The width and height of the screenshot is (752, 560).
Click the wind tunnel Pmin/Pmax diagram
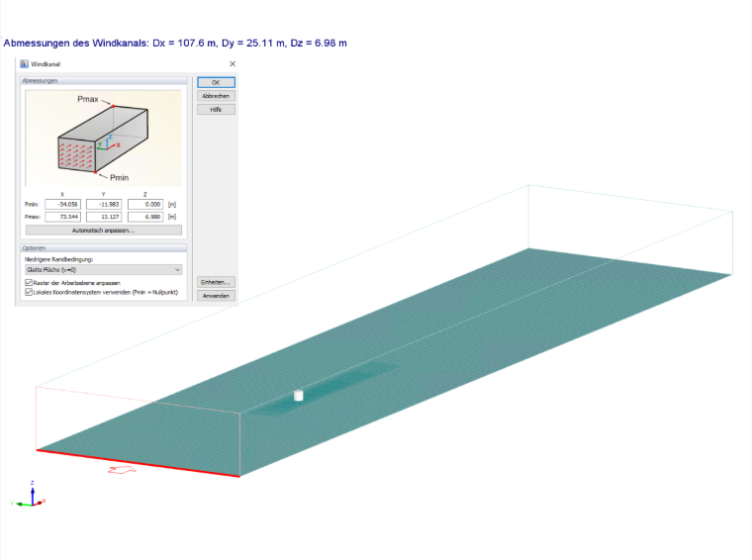[x=104, y=139]
